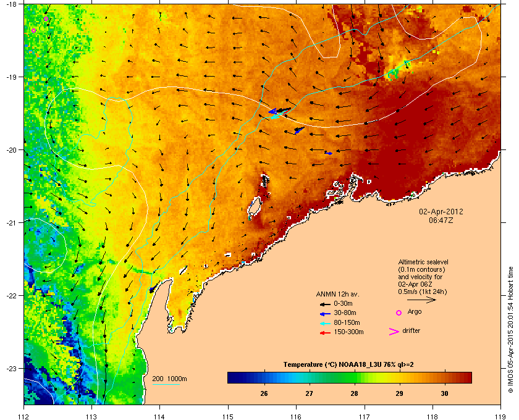Click the longitude axis label 112
The height and width of the screenshot is (420, 519).
point(24,416)
